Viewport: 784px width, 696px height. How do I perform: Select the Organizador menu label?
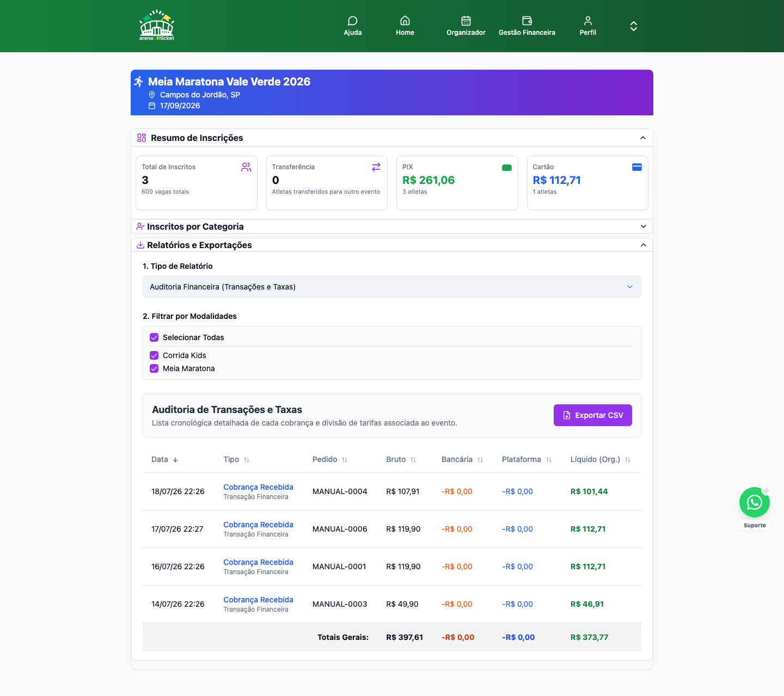[x=466, y=33]
